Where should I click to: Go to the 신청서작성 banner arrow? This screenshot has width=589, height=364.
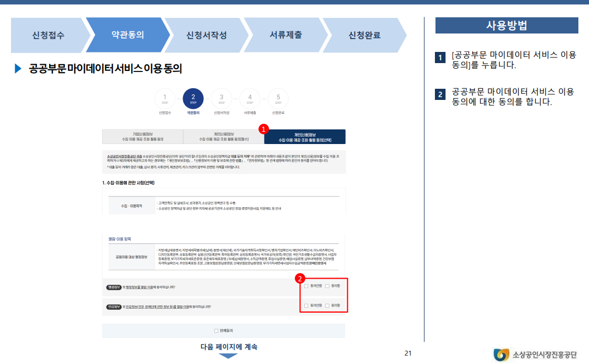[x=207, y=35]
